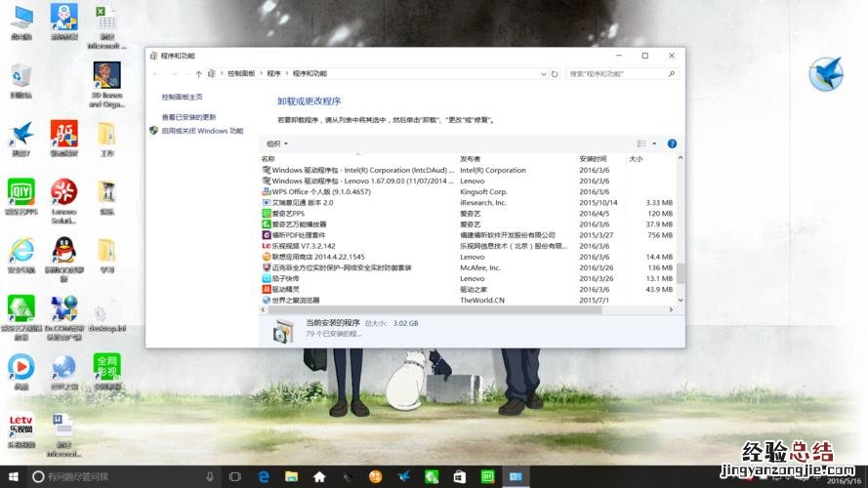Open the 回收站 recycle bin desktop icon
This screenshot has width=868, height=488.
[21, 80]
